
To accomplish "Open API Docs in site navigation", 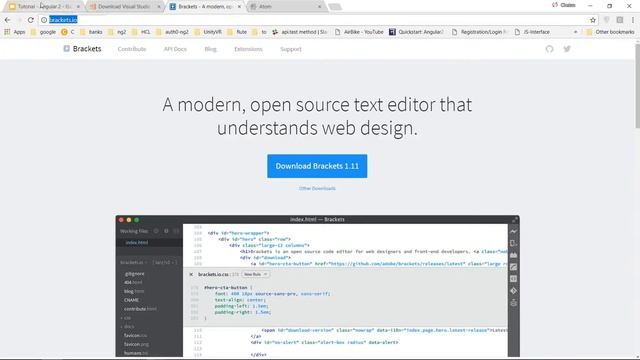I will pos(175,49).
